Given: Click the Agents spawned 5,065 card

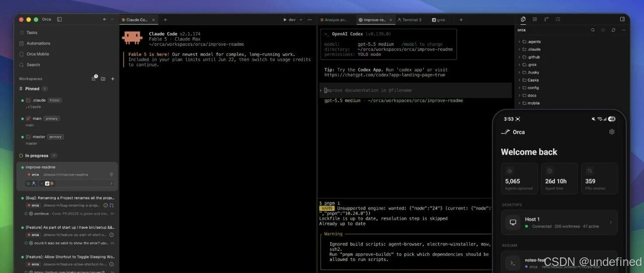Looking at the screenshot, I should [519, 178].
